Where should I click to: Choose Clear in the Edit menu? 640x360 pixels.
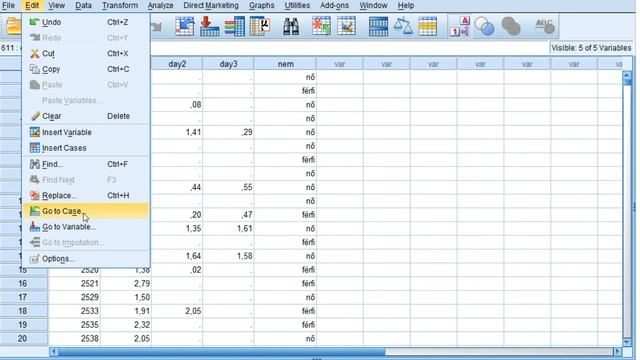tap(86, 116)
